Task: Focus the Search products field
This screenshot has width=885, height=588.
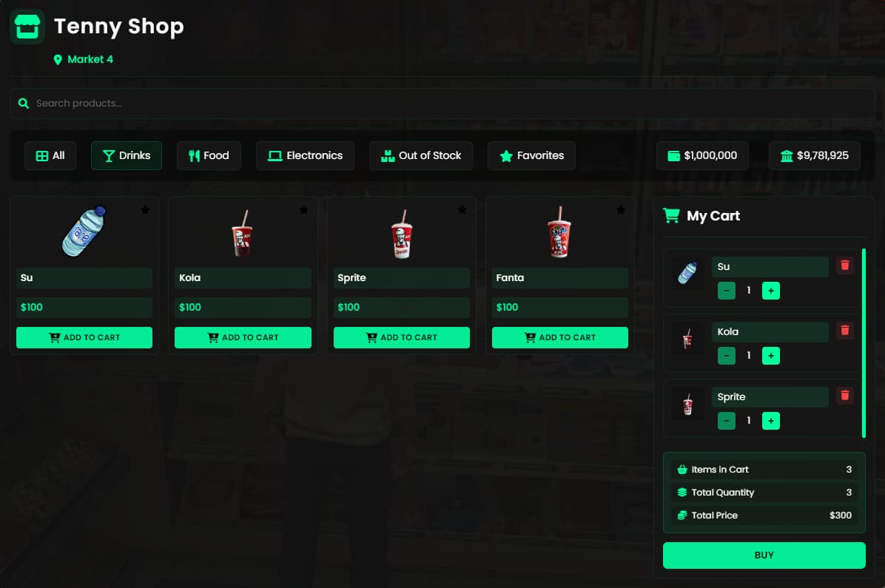Action: tap(442, 104)
